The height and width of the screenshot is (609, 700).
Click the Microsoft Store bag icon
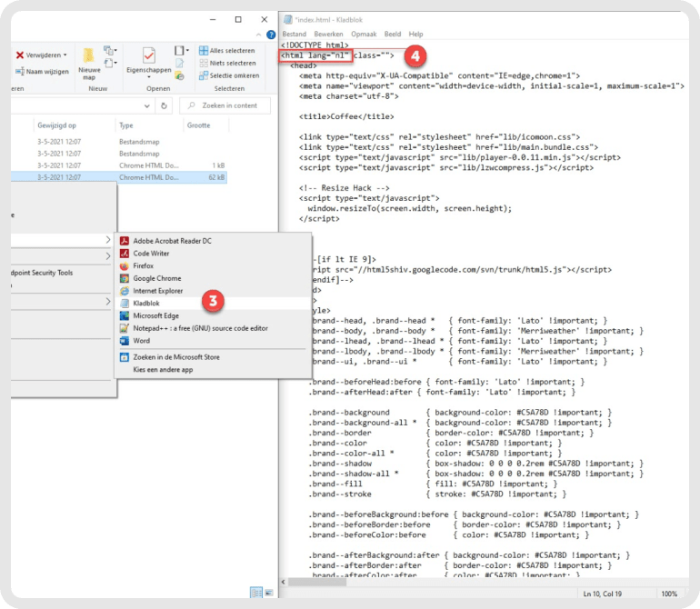coord(125,357)
